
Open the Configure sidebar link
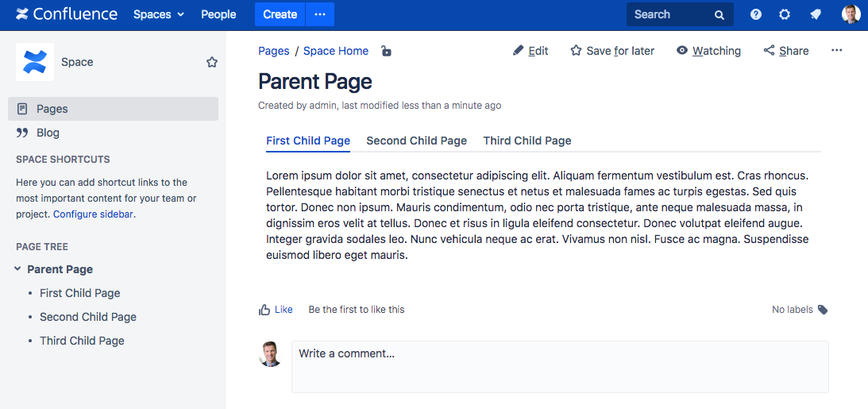pos(94,214)
